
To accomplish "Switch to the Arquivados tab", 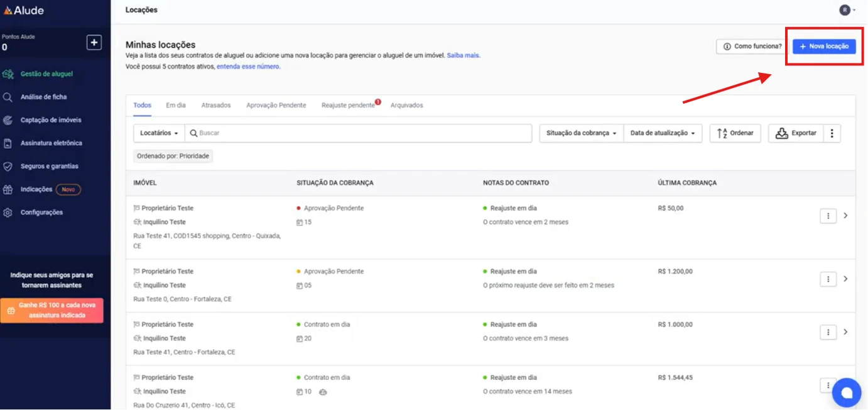I will point(407,105).
